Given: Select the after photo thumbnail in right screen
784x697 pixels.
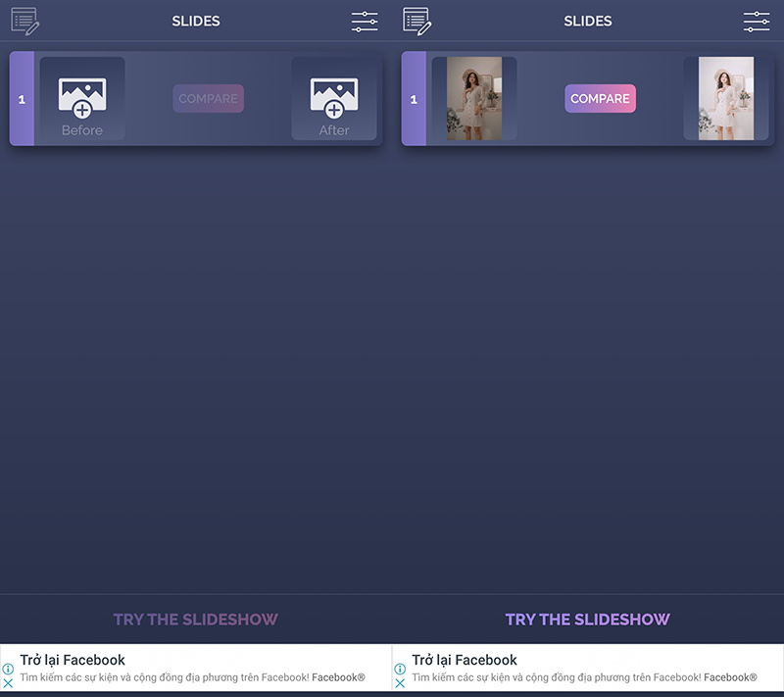Looking at the screenshot, I should (726, 98).
